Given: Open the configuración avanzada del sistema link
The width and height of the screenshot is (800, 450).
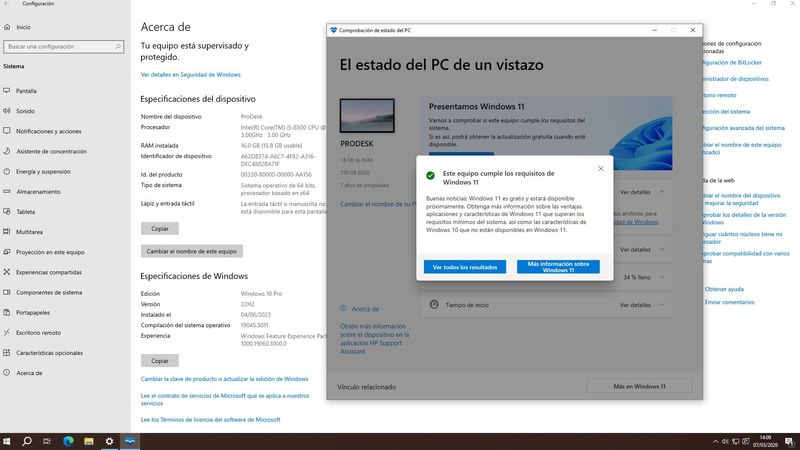Looking at the screenshot, I should click(744, 128).
